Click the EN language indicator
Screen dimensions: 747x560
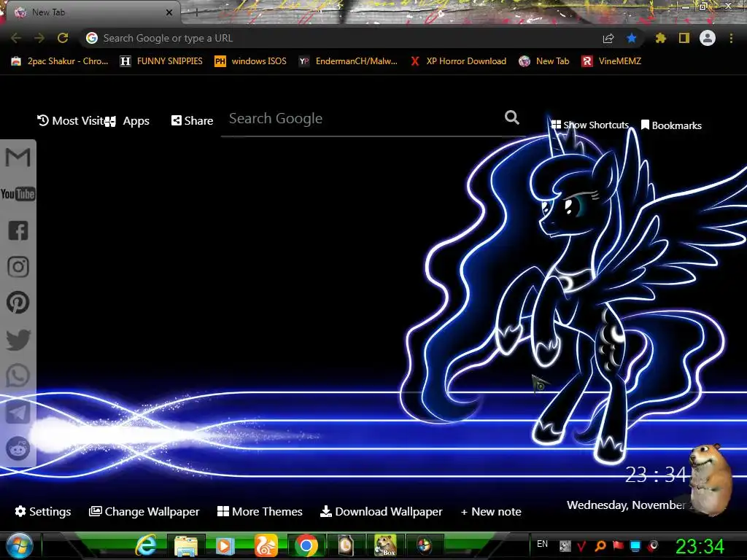point(542,544)
